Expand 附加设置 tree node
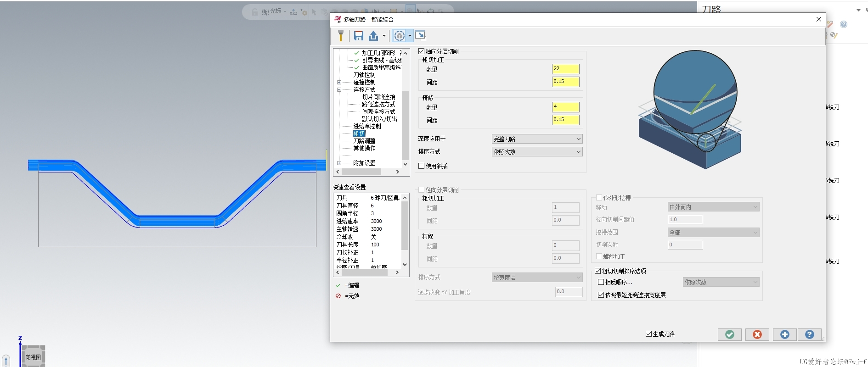 pyautogui.click(x=339, y=163)
